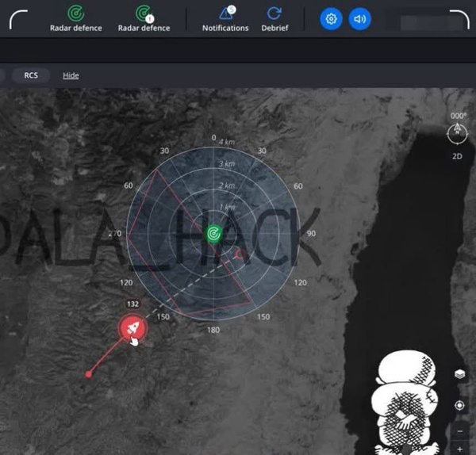The image size is (476, 455).
Task: Open the map layers icon
Action: 460,374
